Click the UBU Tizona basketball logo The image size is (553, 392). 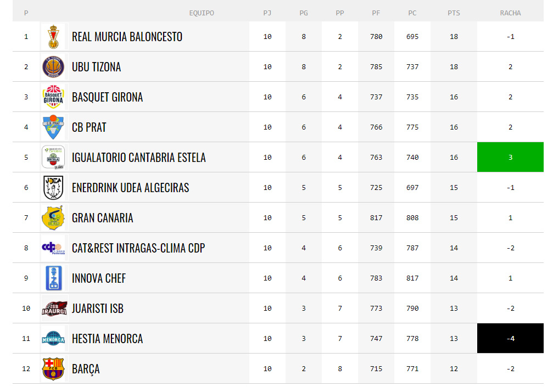tap(53, 66)
